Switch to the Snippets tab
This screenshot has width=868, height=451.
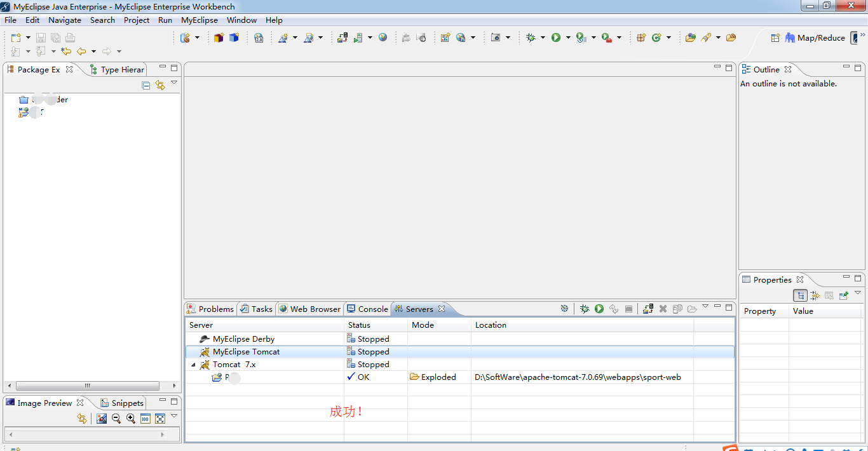tap(122, 403)
